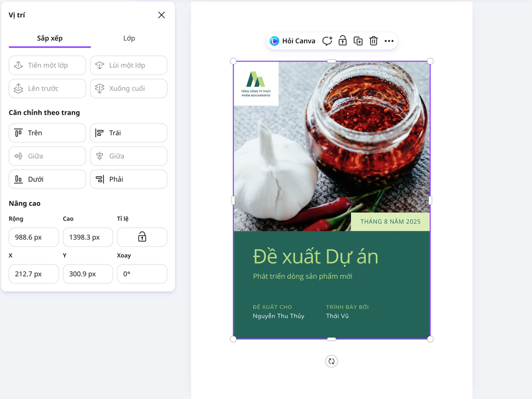Duplicate the selected element
532x399 pixels.
[x=358, y=41]
